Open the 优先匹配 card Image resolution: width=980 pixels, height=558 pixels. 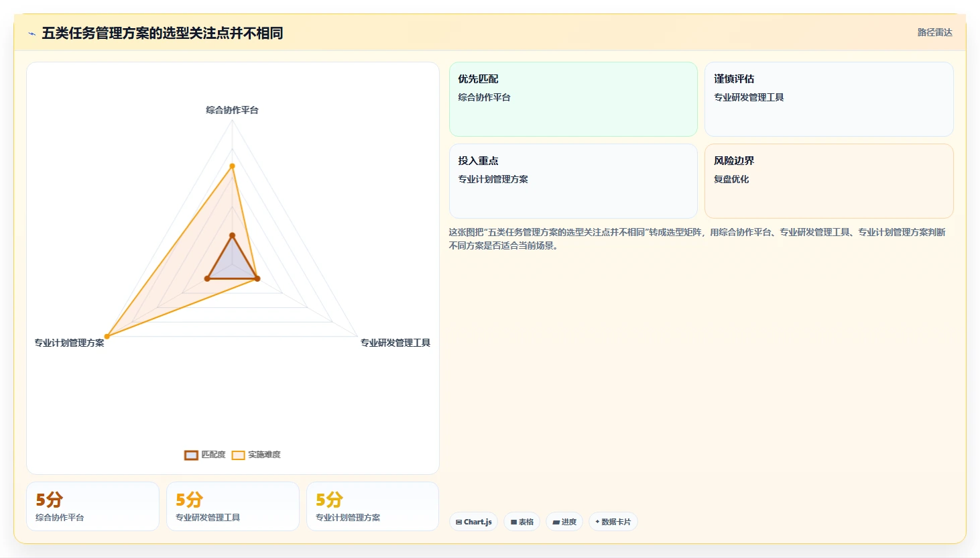click(x=573, y=99)
